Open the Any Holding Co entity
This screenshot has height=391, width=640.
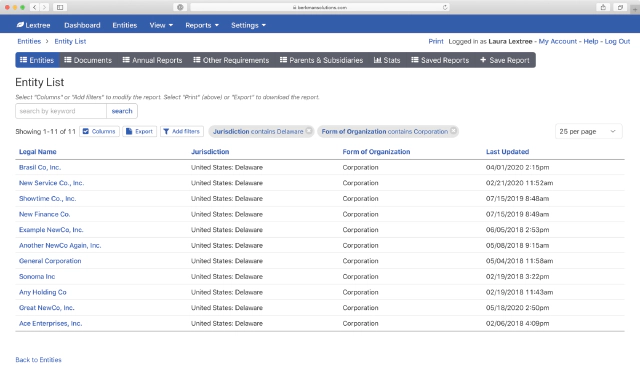pos(42,292)
